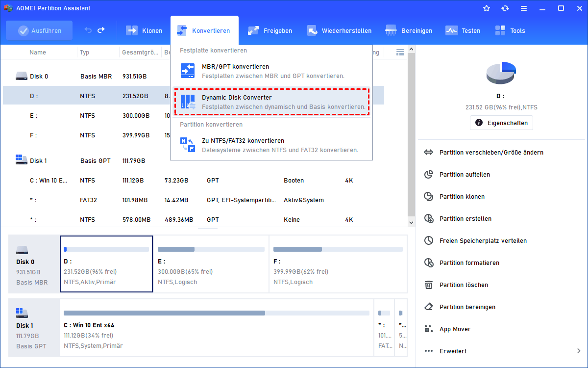588x368 pixels.
Task: Select partition D: row in list
Action: (87, 96)
